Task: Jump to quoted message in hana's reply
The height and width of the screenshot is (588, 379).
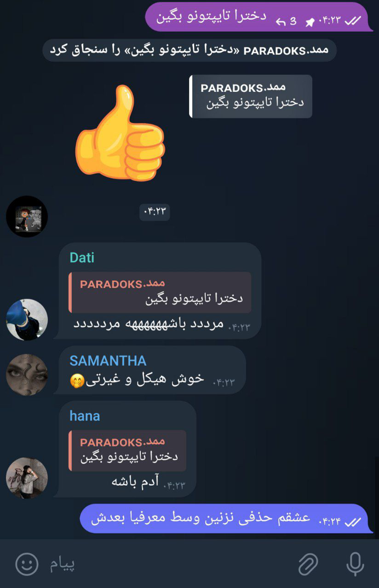Action: [127, 450]
